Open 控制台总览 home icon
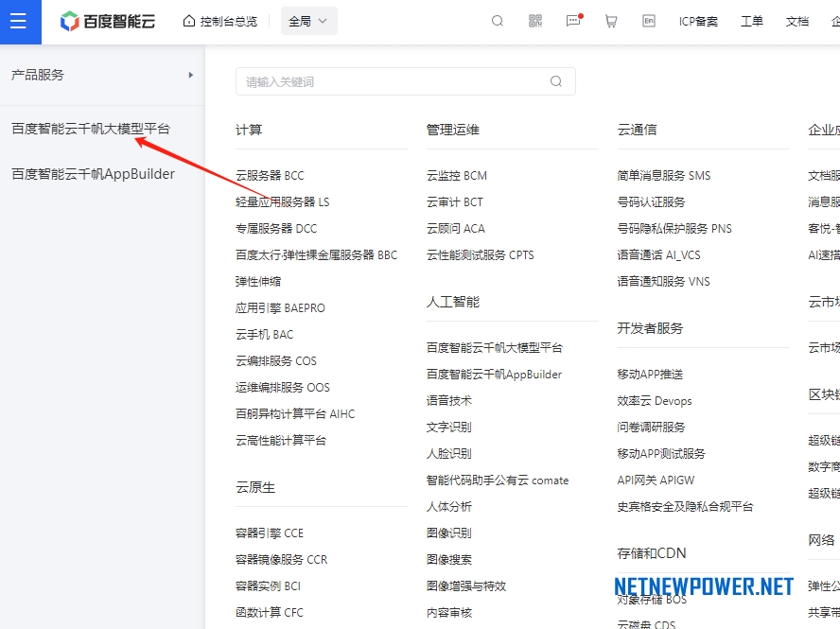This screenshot has height=629, width=840. tap(188, 22)
